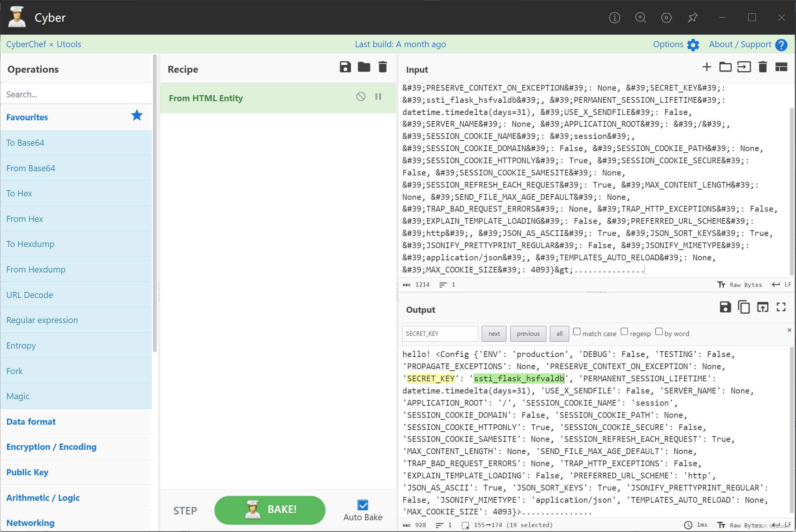Viewport: 796px width, 532px height.
Task: Enable regexp search option
Action: (x=624, y=331)
